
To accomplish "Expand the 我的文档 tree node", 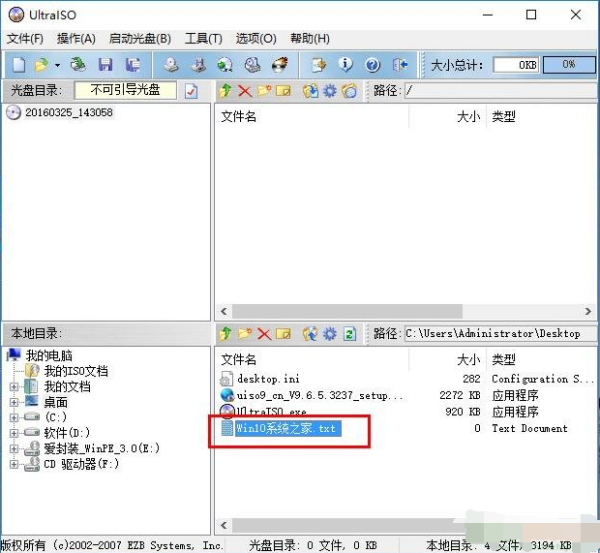I will tap(14, 387).
